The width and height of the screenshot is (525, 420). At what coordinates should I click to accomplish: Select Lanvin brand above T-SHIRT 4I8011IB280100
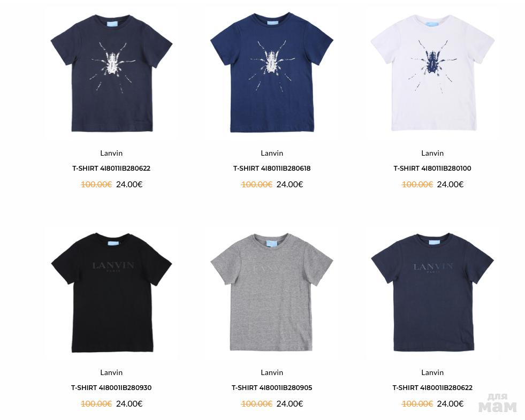coord(432,153)
